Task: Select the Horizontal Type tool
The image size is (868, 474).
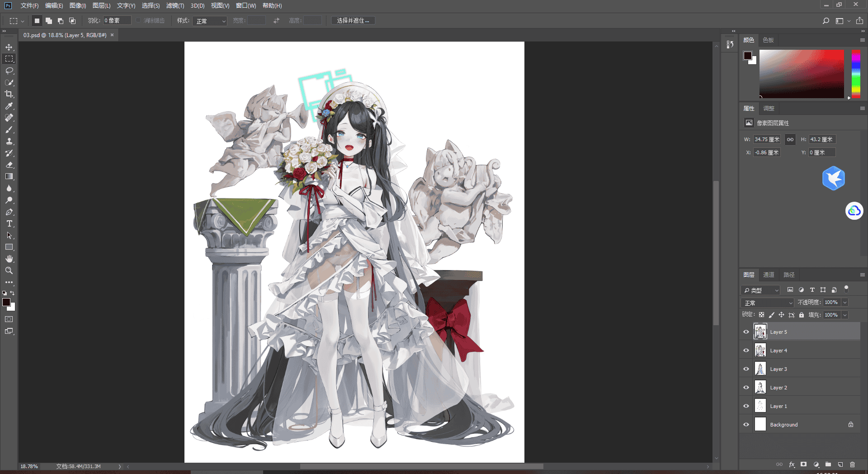Action: click(x=9, y=223)
